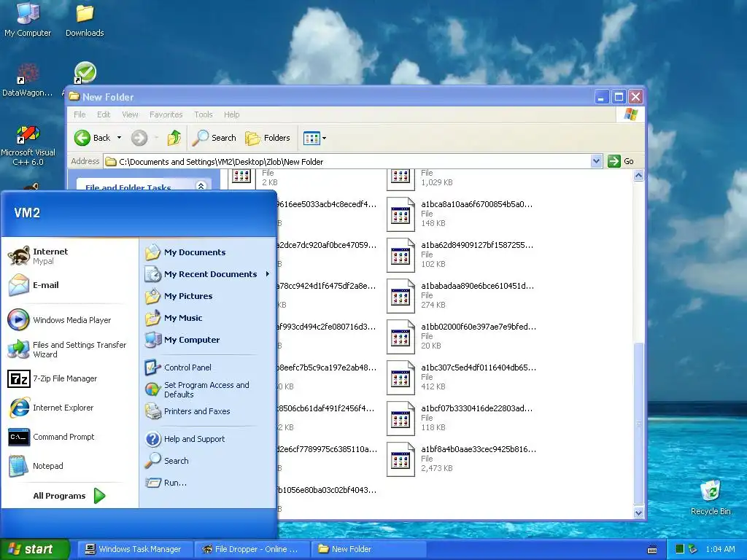Click the scroll down arrow of file list
This screenshot has height=560, width=747.
[x=638, y=513]
